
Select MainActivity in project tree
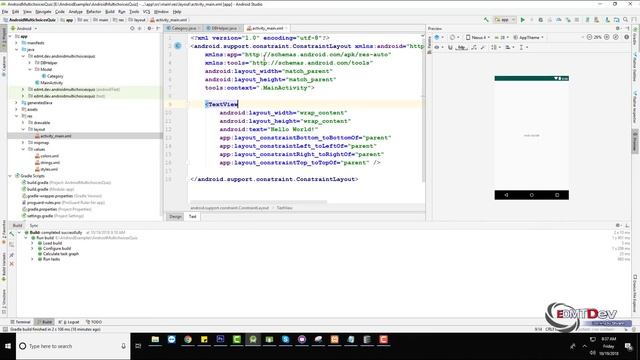[51, 83]
